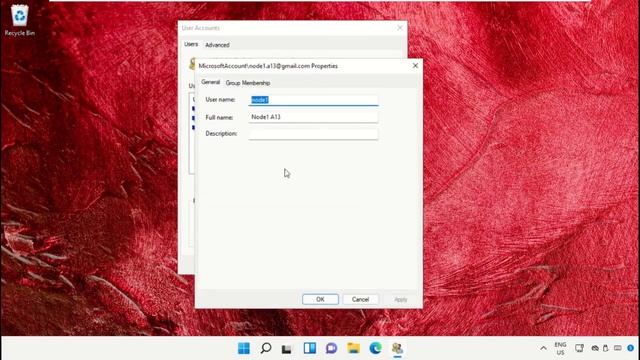This screenshot has height=360, width=640.
Task: Click the Full name field with Node1 A13
Action: point(313,117)
